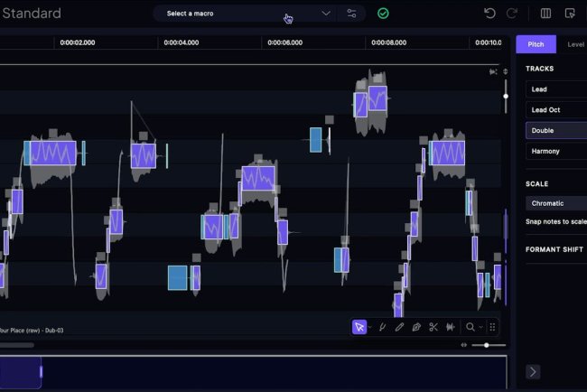Viewport: 587px width, 392px height.
Task: Click the green checkmark status icon
Action: pyautogui.click(x=383, y=14)
